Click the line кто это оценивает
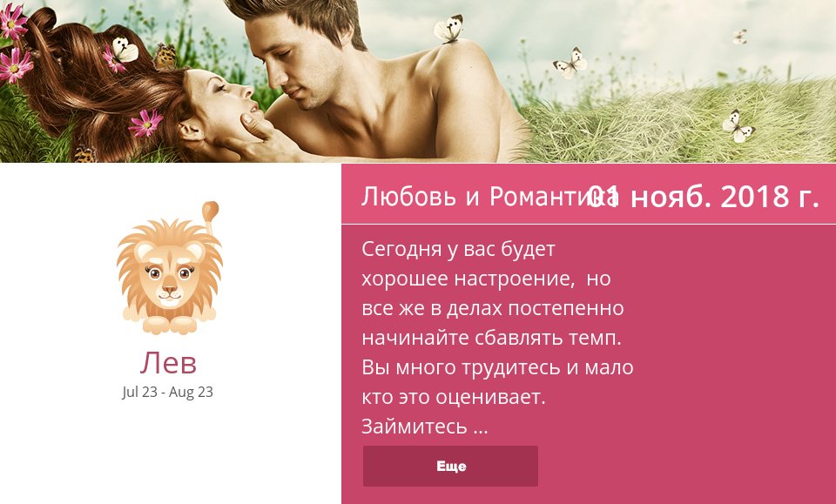The image size is (836, 504). click(453, 397)
